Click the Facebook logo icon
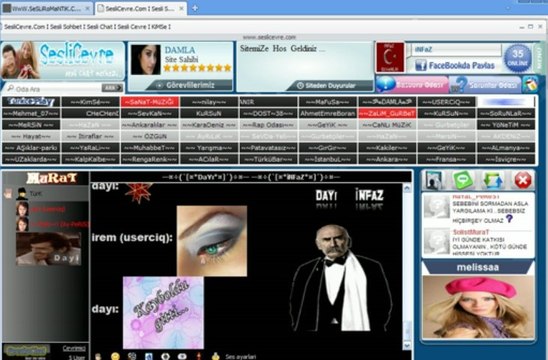The image size is (548, 360). [x=420, y=65]
